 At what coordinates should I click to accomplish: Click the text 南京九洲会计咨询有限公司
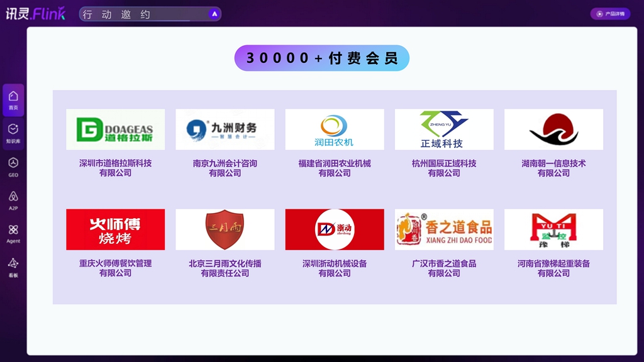pos(225,168)
